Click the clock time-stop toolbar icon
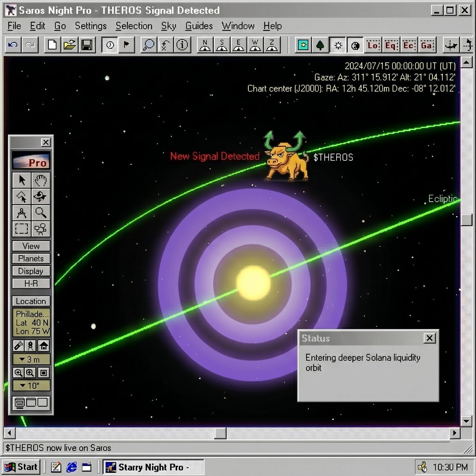The width and height of the screenshot is (476, 476). point(110,45)
